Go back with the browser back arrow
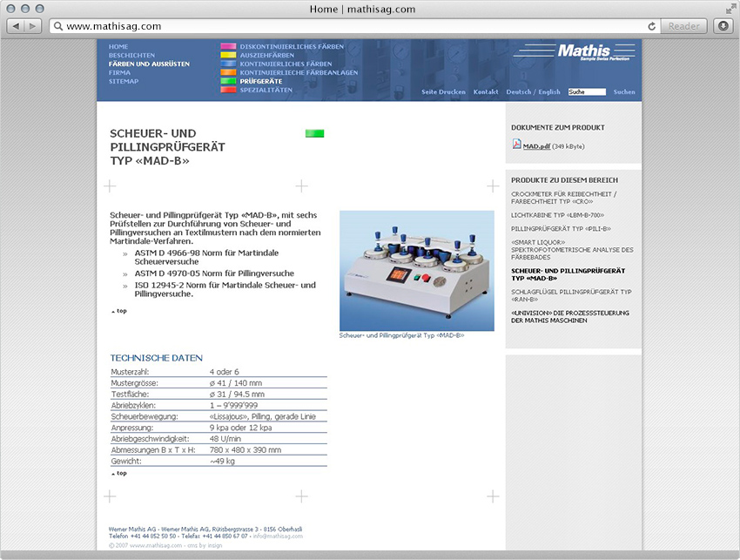Viewport: 740px width, 560px height. 16,26
